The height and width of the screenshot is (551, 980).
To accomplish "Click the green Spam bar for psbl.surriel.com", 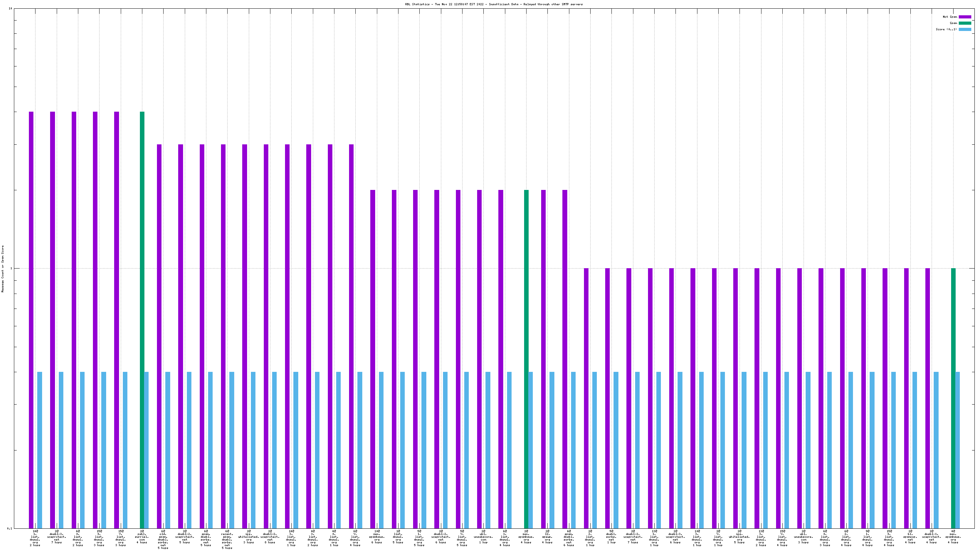I will tap(142, 320).
